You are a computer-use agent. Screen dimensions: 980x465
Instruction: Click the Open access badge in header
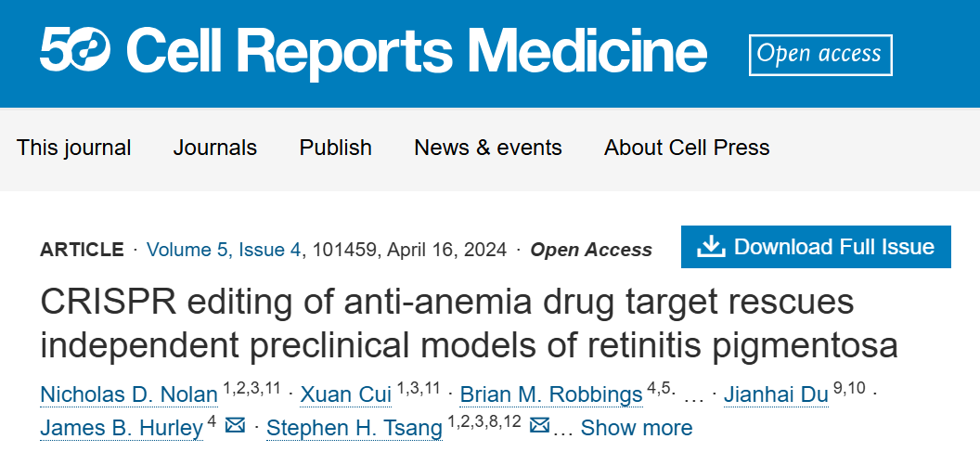pyautogui.click(x=819, y=54)
